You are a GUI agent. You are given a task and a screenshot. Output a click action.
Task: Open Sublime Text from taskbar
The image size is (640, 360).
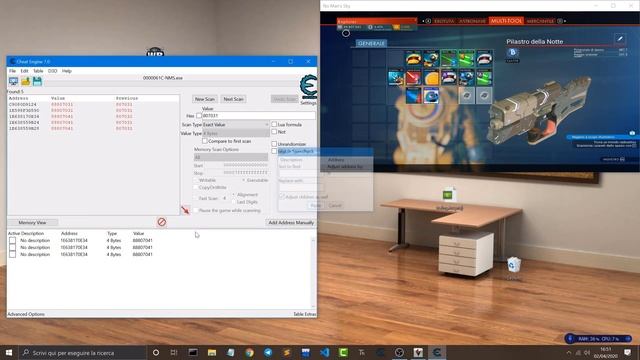[x=287, y=352]
